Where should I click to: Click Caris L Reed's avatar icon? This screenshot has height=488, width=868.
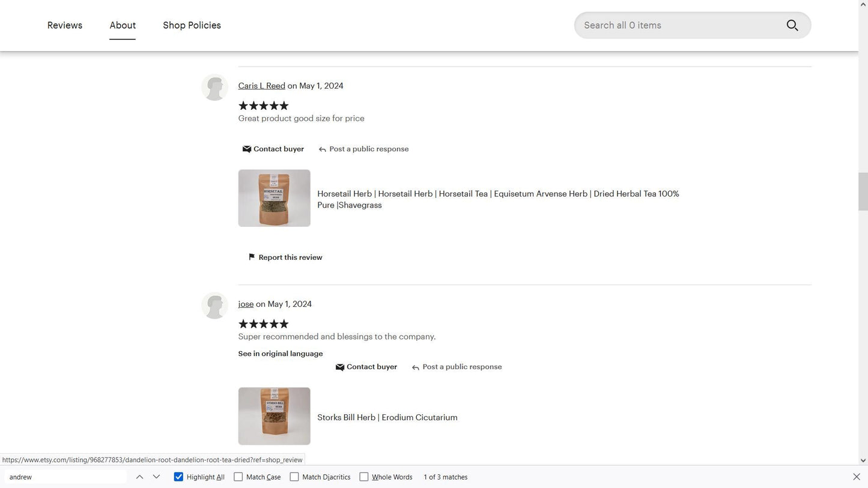[x=214, y=88]
